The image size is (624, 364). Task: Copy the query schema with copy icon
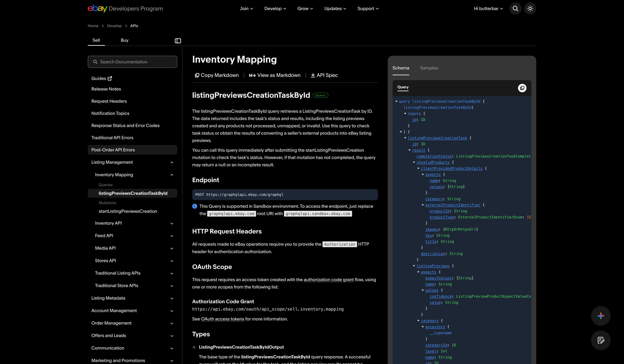(522, 88)
